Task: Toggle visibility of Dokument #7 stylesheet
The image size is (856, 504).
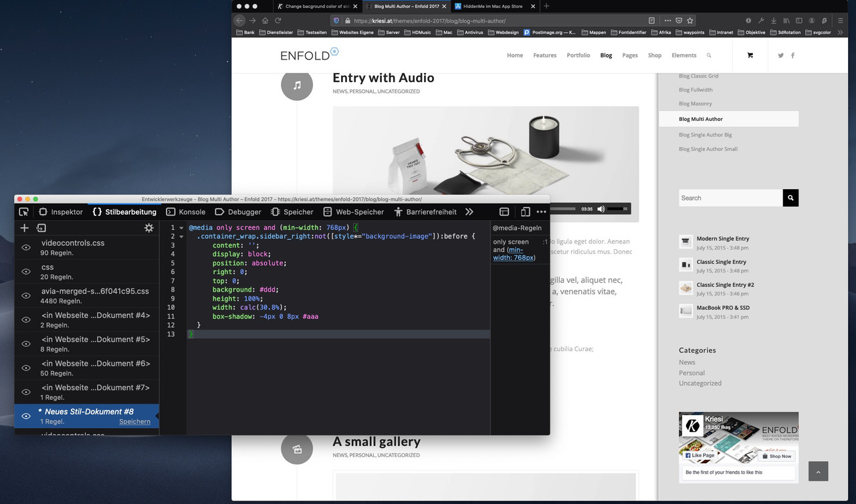Action: pyautogui.click(x=26, y=392)
